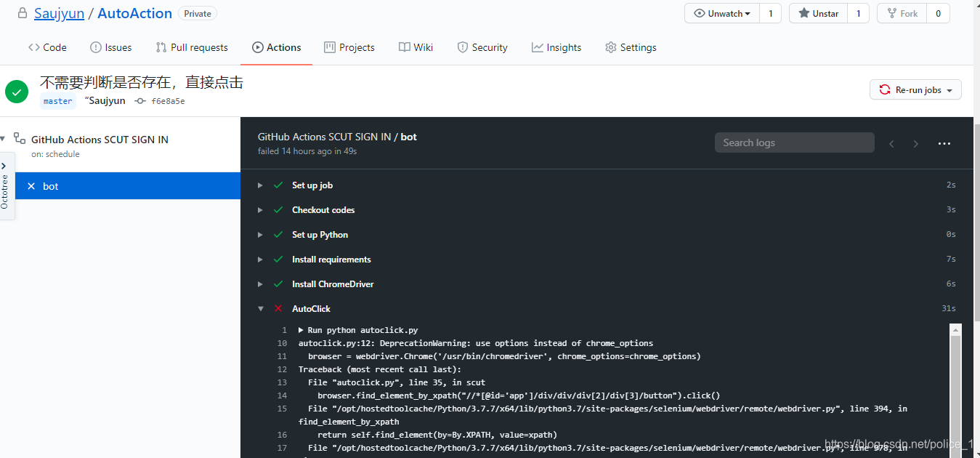Click the 'failed 14 hours ago in 49s' text

pyautogui.click(x=307, y=151)
